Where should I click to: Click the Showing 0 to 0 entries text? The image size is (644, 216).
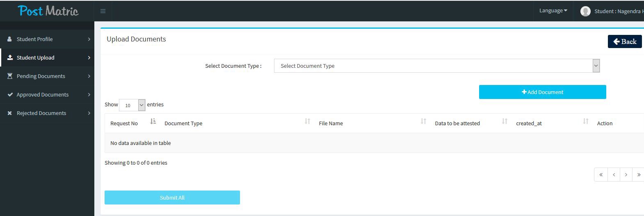[136, 163]
